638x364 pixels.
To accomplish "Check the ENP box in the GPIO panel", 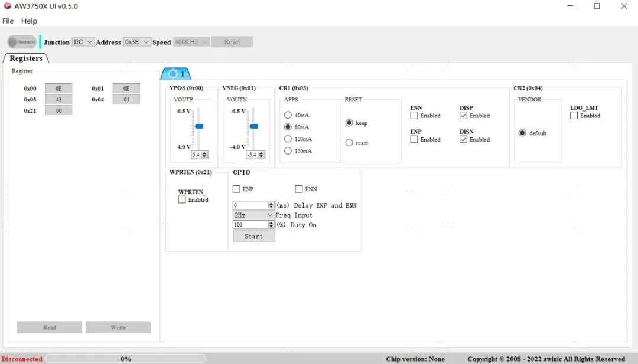I will pyautogui.click(x=236, y=189).
